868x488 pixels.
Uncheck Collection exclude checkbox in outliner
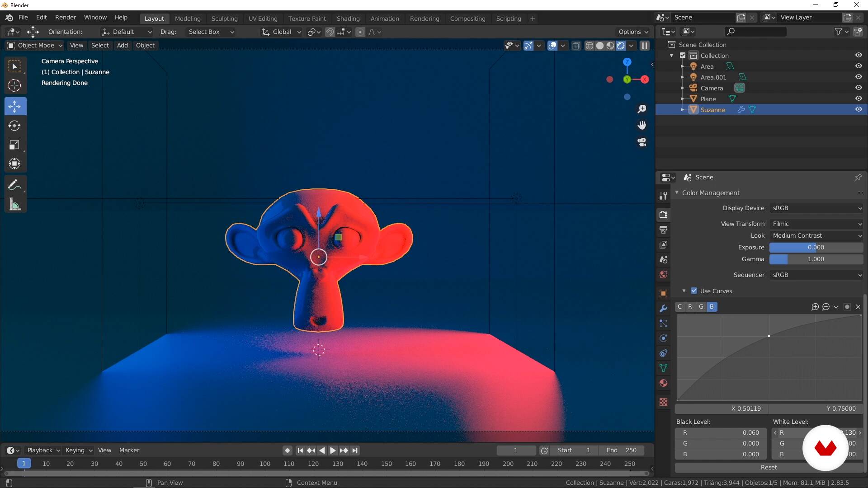tap(683, 55)
